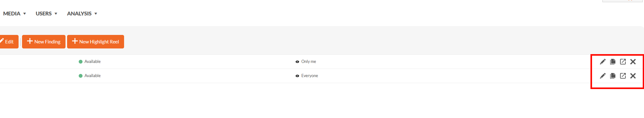Expand the MEDIA dropdown arrow
The image size is (644, 118).
(x=25, y=14)
